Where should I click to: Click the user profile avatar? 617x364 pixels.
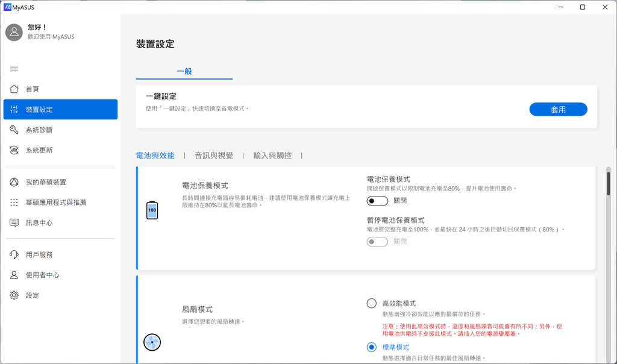coord(14,32)
